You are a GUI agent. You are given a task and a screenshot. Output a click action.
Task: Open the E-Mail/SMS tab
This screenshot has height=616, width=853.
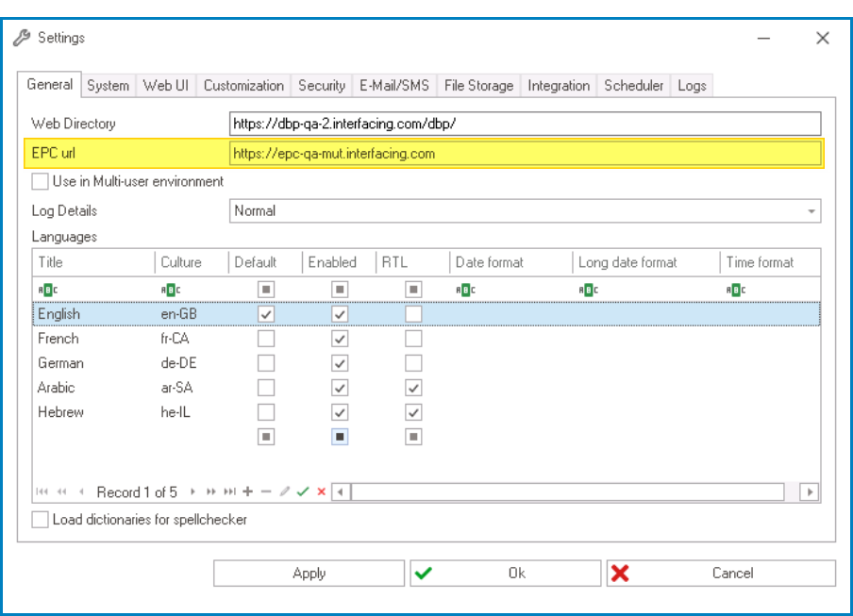(x=394, y=85)
